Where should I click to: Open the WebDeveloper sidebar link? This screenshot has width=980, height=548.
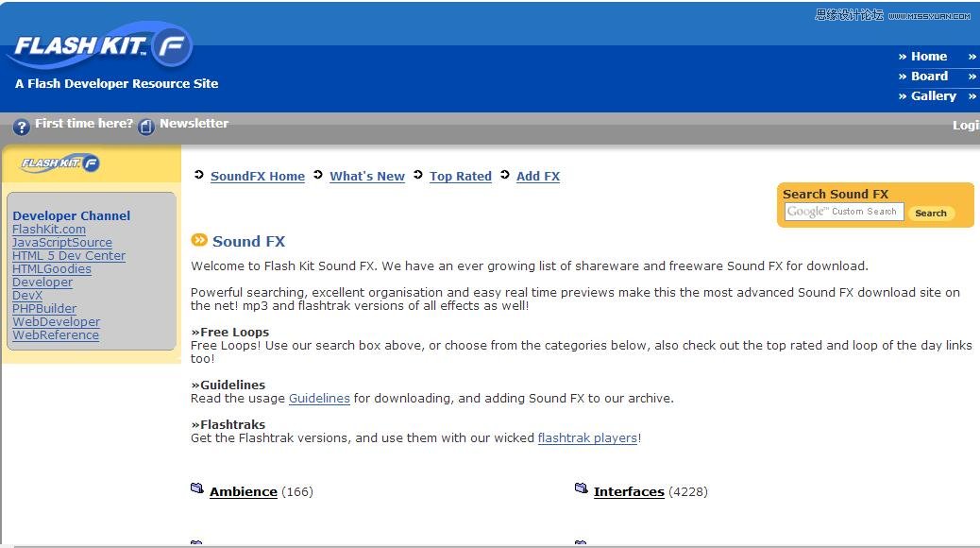click(x=57, y=321)
